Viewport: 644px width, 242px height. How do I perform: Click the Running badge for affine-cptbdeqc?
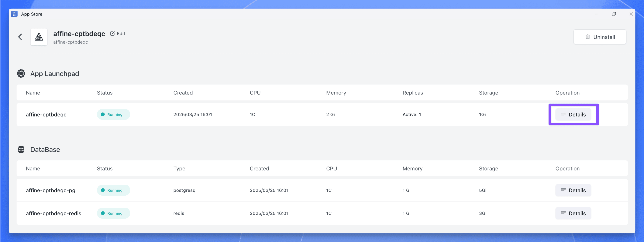(113, 114)
